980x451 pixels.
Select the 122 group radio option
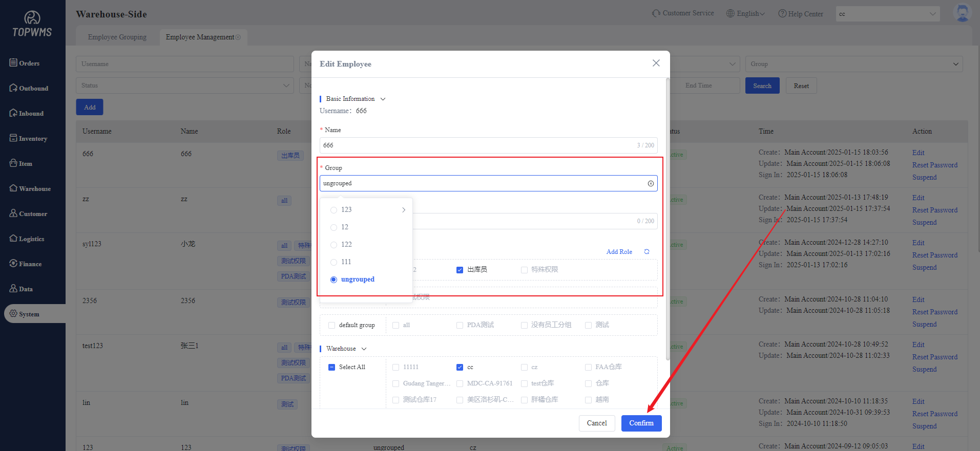click(334, 245)
